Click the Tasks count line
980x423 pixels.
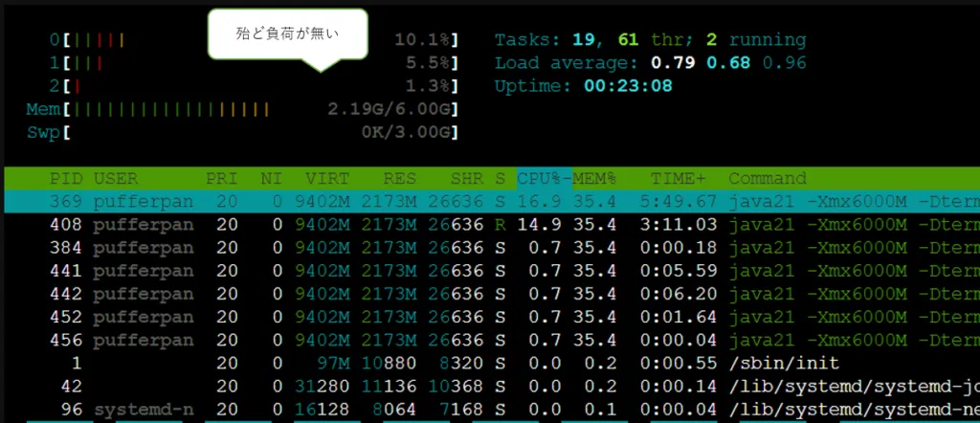[x=650, y=40]
